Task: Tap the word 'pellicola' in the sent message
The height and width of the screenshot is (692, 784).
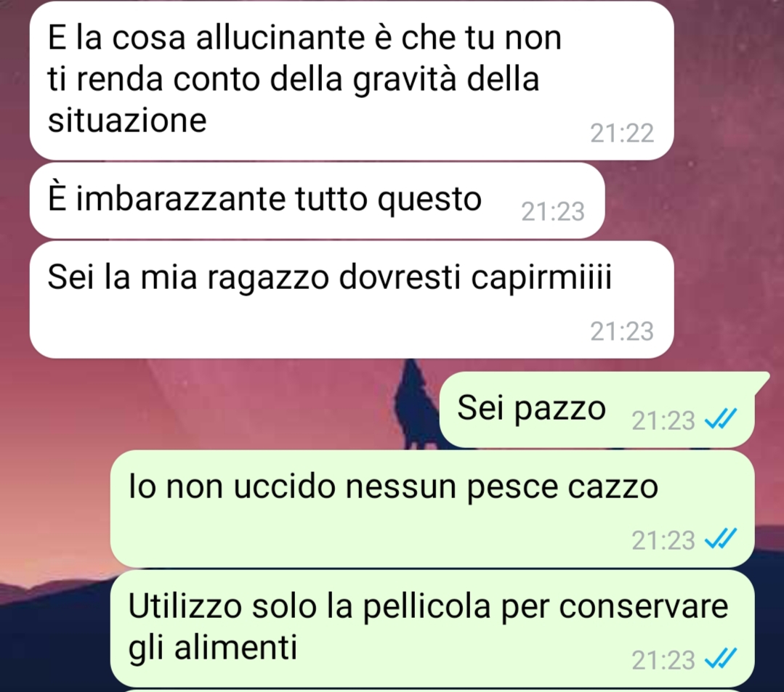Action: pos(427,607)
